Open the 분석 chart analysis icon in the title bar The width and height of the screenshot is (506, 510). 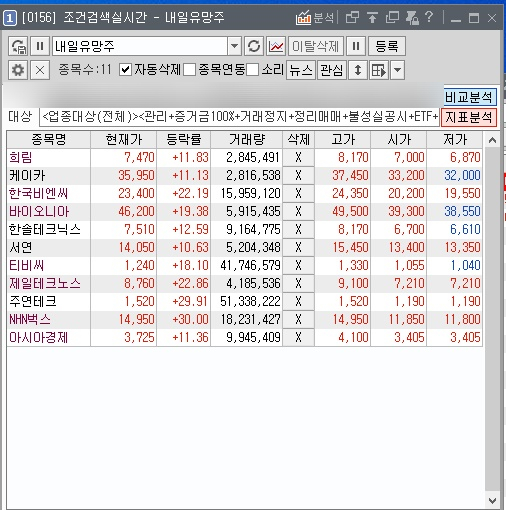click(314, 17)
